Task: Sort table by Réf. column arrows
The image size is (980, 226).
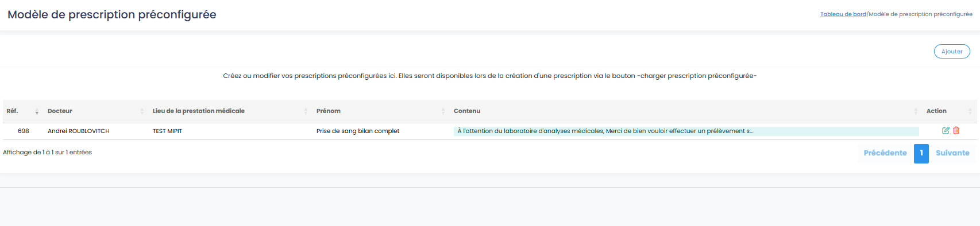Action: [x=37, y=111]
